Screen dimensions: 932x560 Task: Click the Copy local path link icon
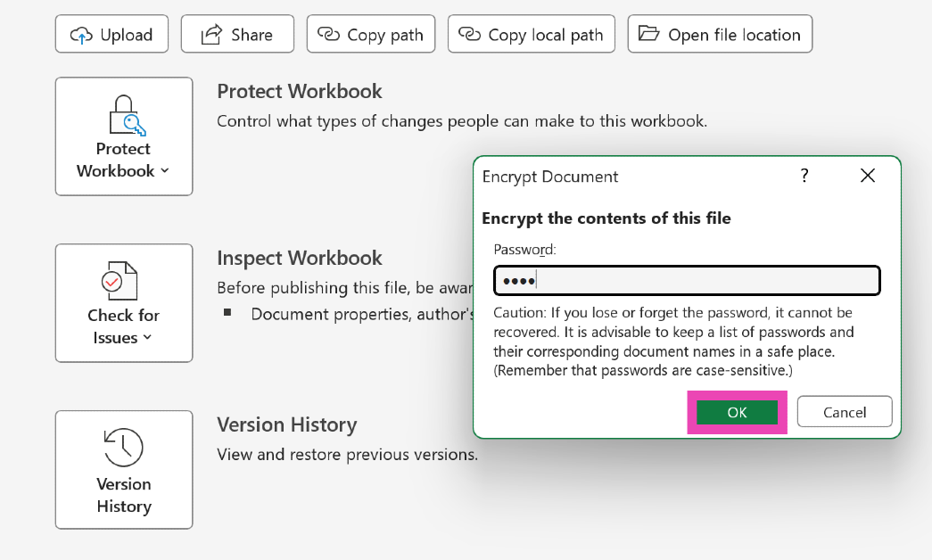click(470, 35)
